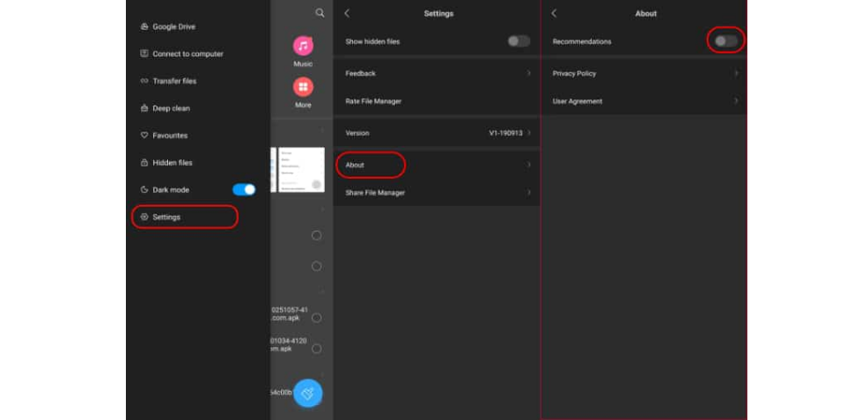Select the first .com.apk file's radio circle

pos(317,318)
